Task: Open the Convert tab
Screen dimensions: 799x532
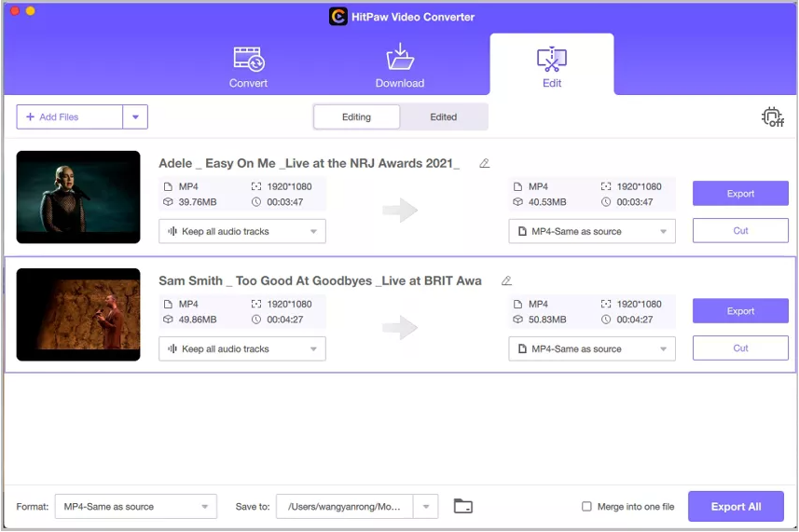Action: click(x=248, y=67)
